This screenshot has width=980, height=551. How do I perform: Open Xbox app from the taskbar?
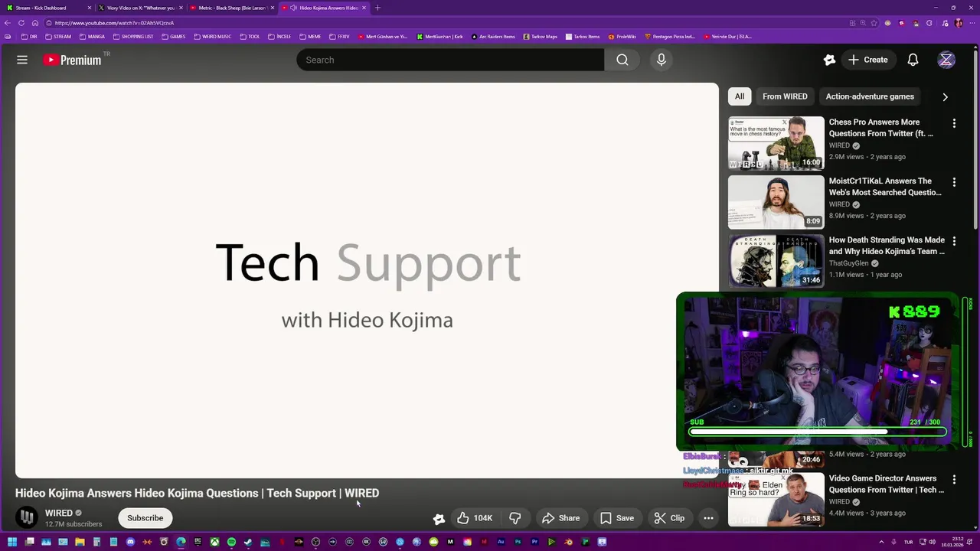tap(215, 542)
